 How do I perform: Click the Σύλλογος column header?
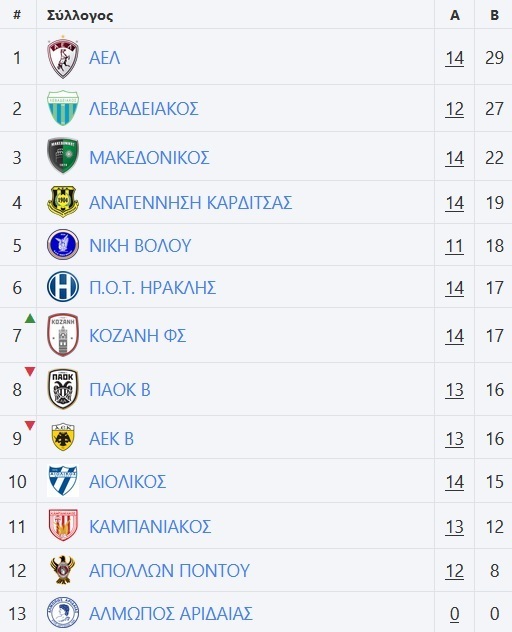coord(80,15)
